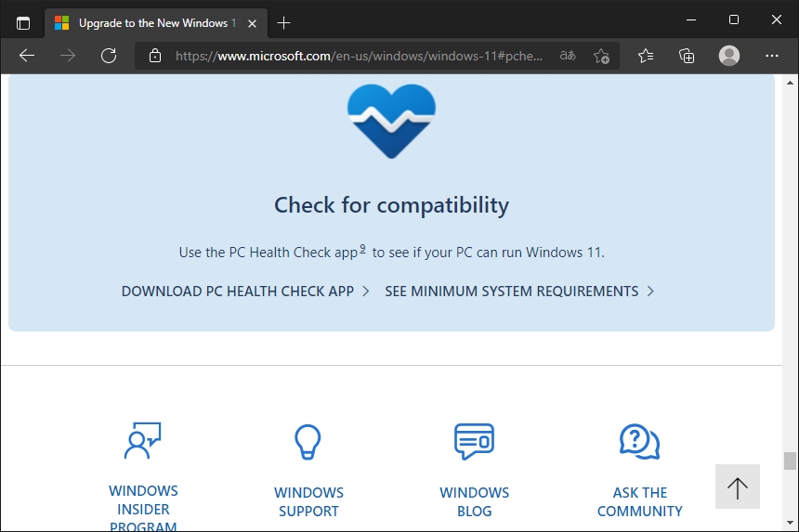Click the forward navigation arrow
Image resolution: width=799 pixels, height=532 pixels.
(x=67, y=56)
